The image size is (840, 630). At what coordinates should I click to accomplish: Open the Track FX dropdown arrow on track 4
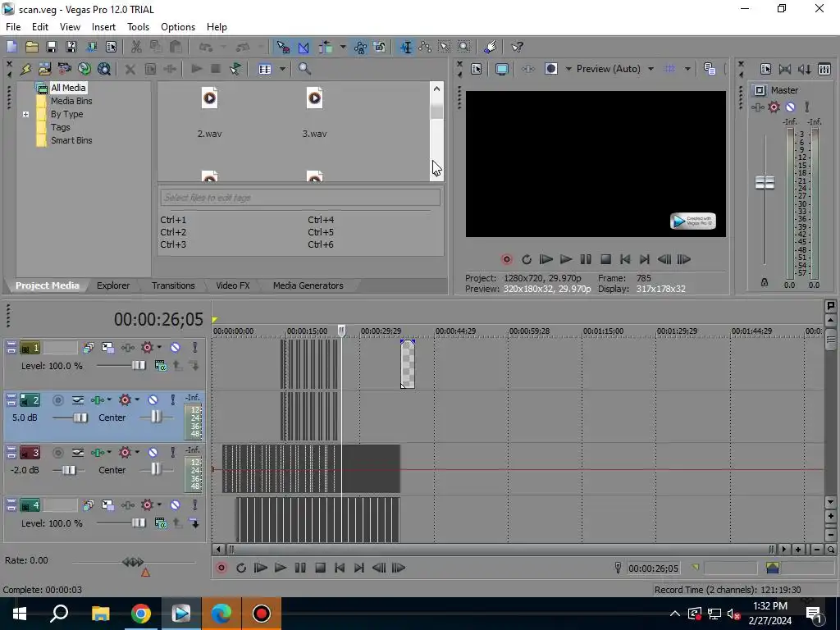coord(159,504)
